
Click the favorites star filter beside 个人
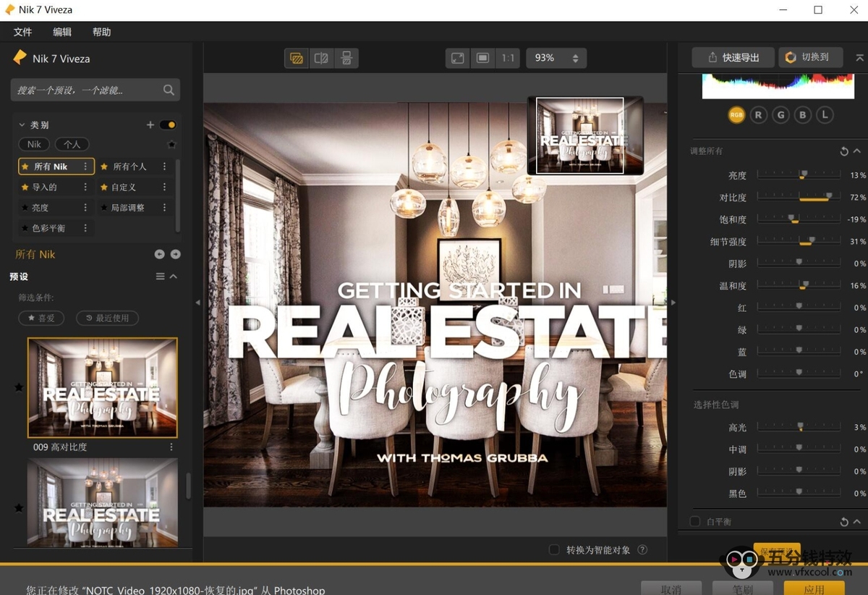(171, 144)
